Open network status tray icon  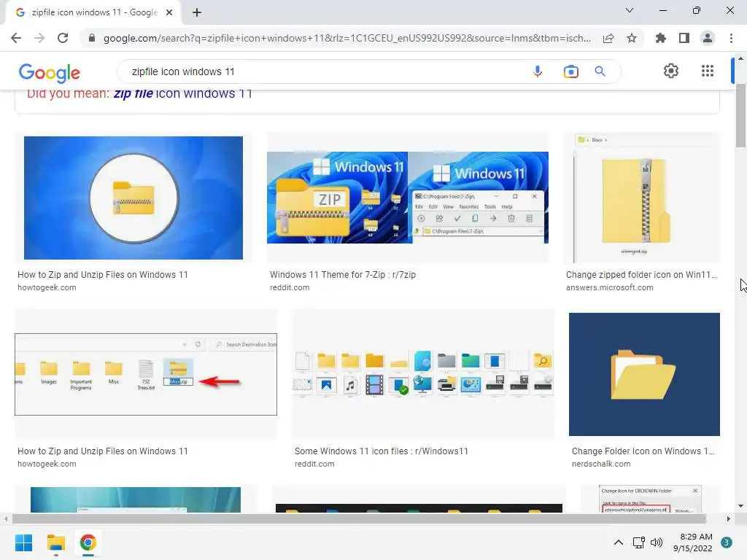point(638,542)
